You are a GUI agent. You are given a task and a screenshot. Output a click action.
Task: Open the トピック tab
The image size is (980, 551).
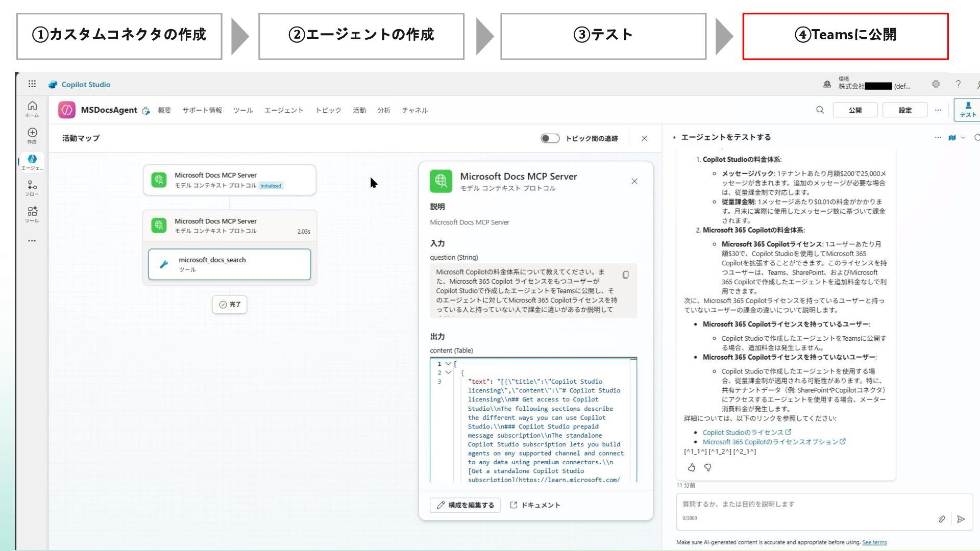tap(328, 110)
